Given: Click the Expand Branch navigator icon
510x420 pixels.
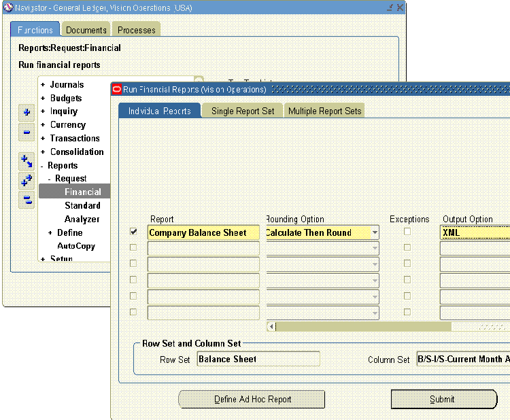Looking at the screenshot, I should pos(27,161).
